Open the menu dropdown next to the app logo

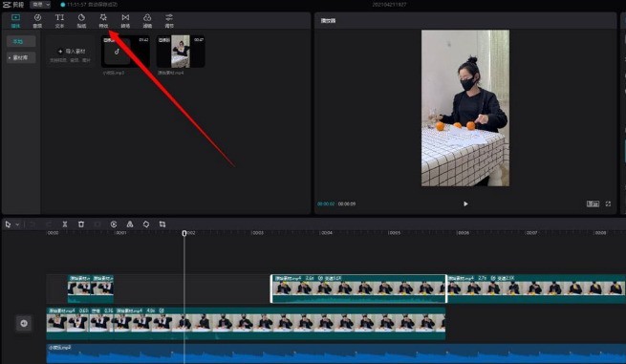point(41,5)
